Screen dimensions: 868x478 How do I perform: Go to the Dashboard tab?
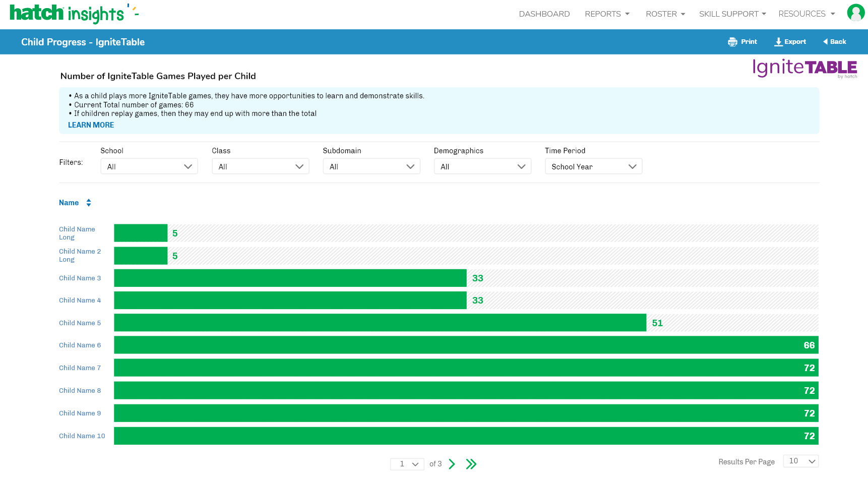(544, 14)
